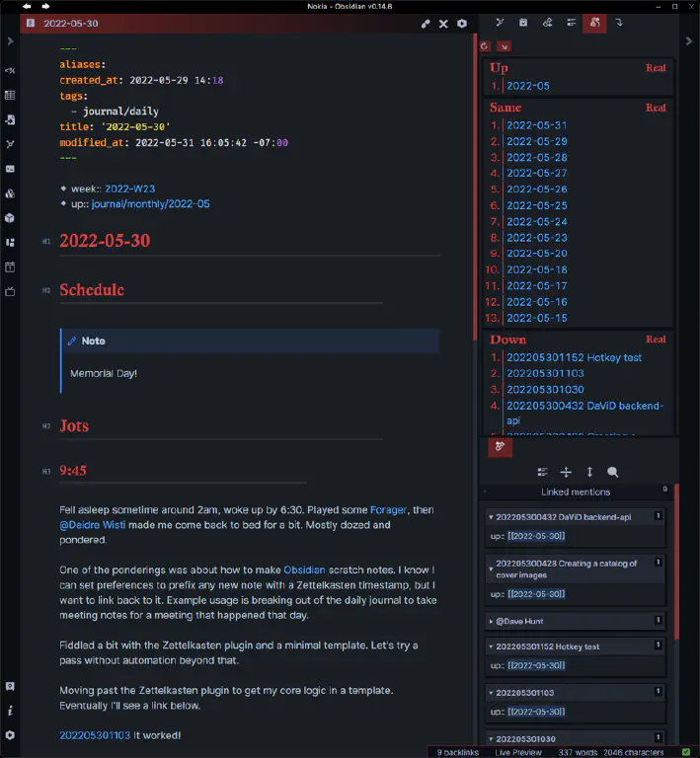Click the green sync check icon in status bar
Viewport: 700px width, 758px height.
[x=686, y=752]
